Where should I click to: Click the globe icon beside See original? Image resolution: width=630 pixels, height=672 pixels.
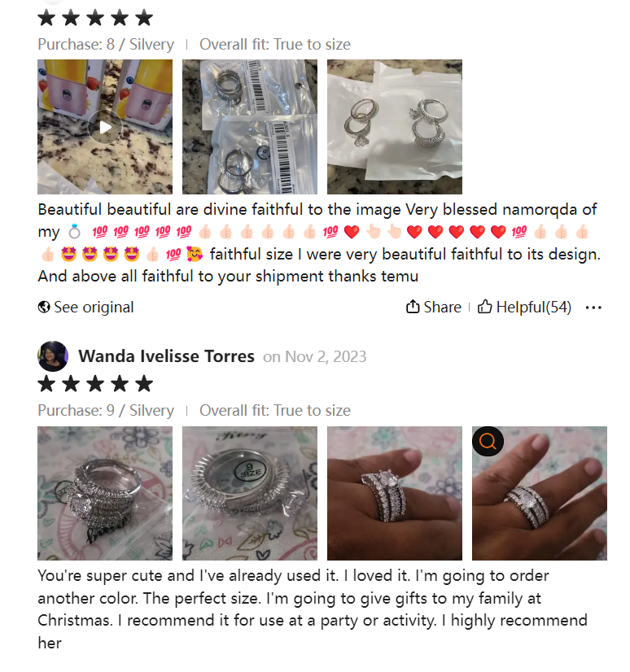44,307
